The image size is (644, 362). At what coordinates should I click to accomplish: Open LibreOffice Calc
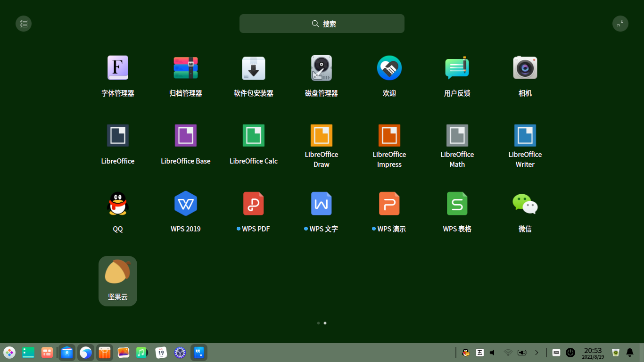(254, 136)
